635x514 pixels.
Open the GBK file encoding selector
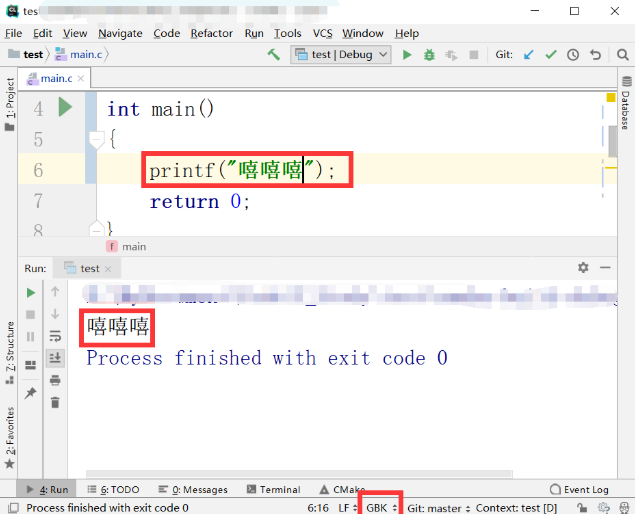[381, 508]
